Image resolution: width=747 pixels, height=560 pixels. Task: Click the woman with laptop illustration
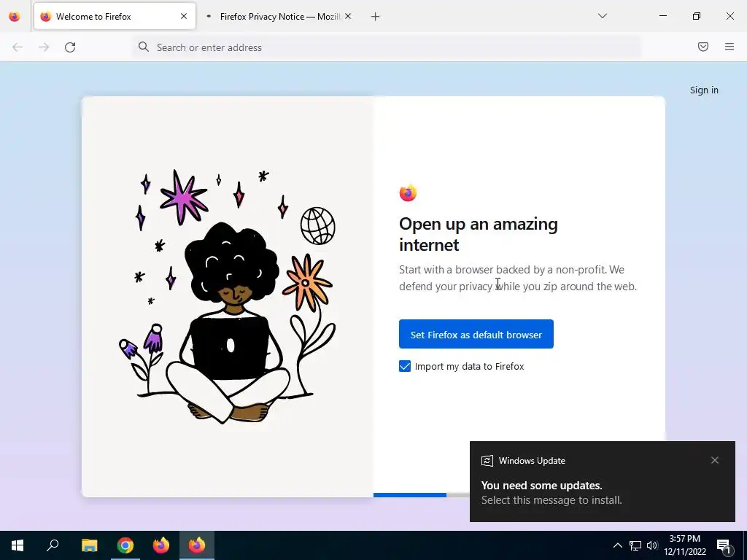[x=228, y=296]
